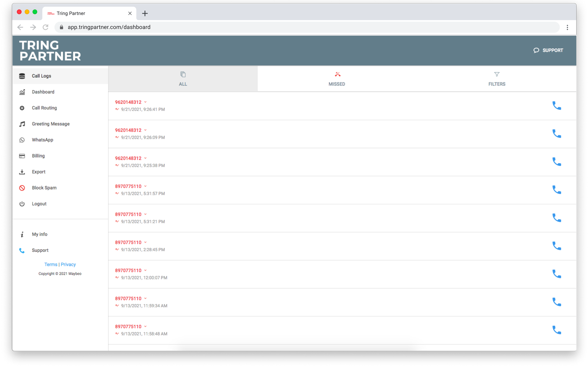Click the SUPPORT button in header

[x=548, y=50]
